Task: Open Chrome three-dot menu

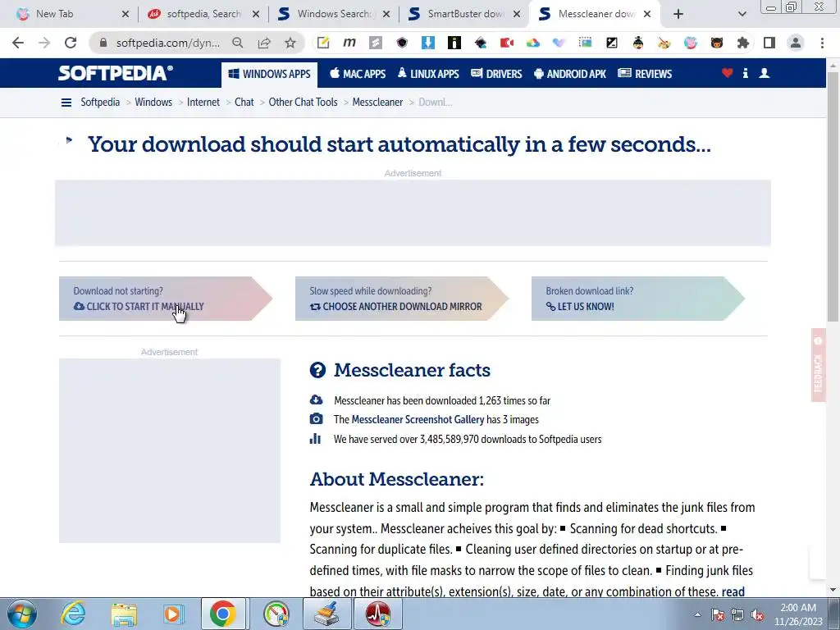Action: point(822,43)
